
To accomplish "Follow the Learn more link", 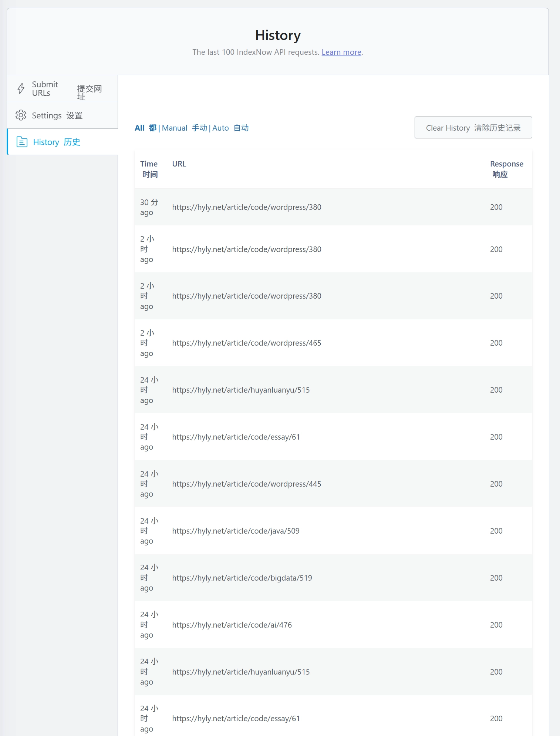I will click(x=341, y=52).
